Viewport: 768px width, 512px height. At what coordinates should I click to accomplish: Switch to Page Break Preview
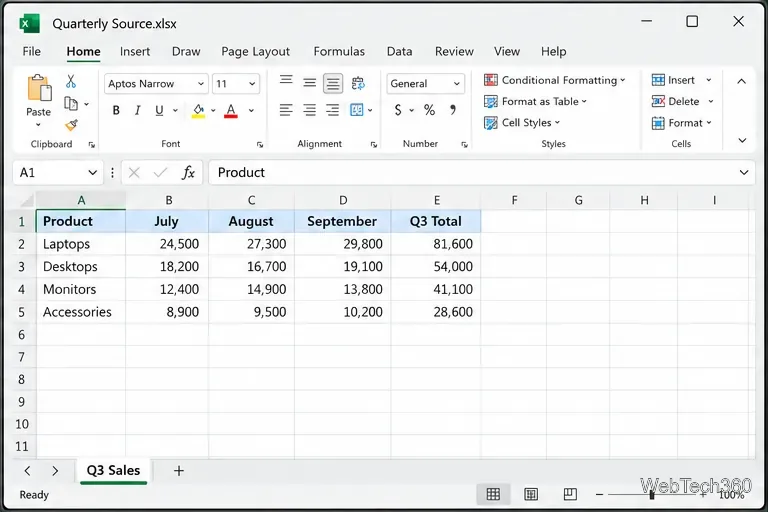click(570, 494)
